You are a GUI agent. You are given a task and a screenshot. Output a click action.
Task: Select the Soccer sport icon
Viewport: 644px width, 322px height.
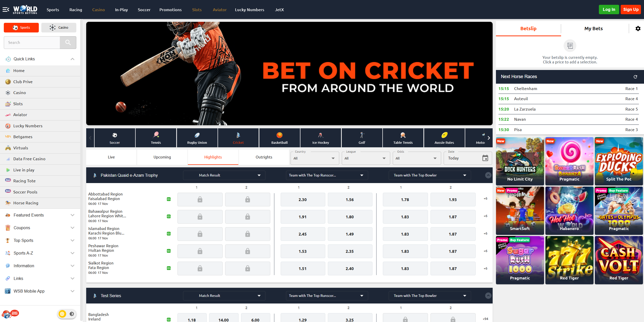pyautogui.click(x=114, y=137)
